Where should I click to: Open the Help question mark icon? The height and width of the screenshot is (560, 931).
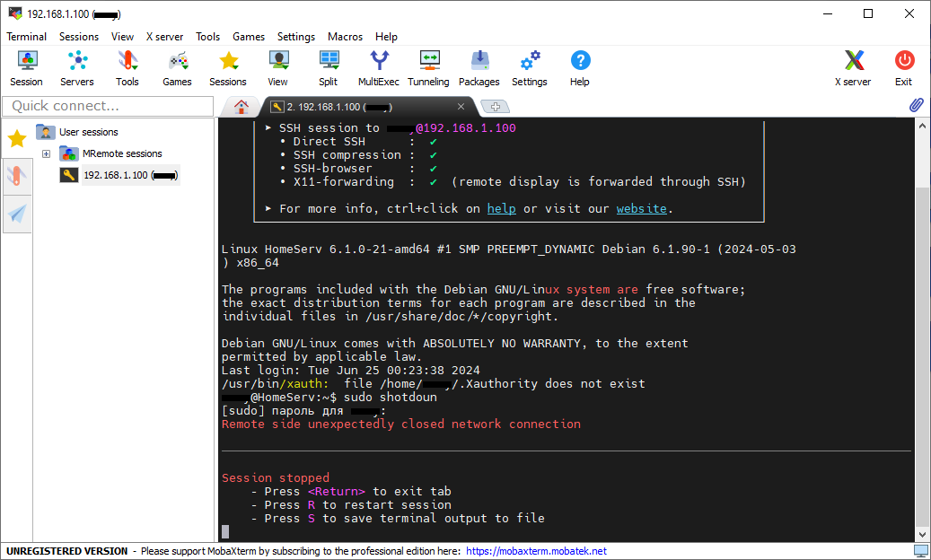pos(580,68)
